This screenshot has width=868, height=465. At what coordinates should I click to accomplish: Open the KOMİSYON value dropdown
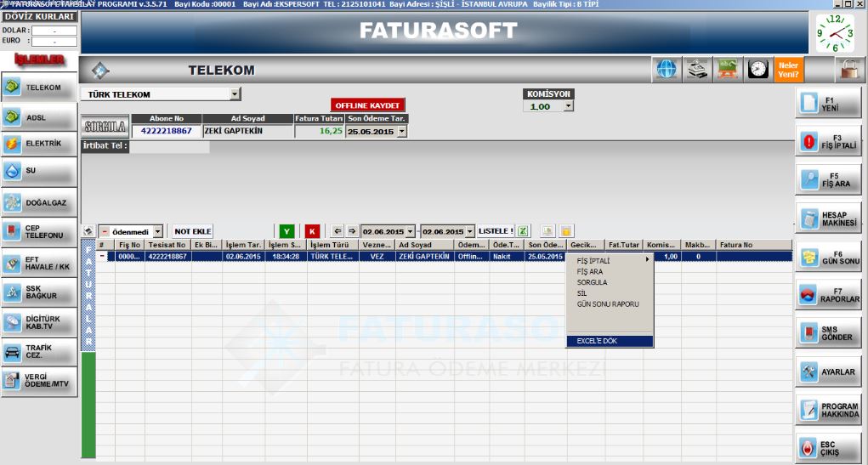[568, 106]
